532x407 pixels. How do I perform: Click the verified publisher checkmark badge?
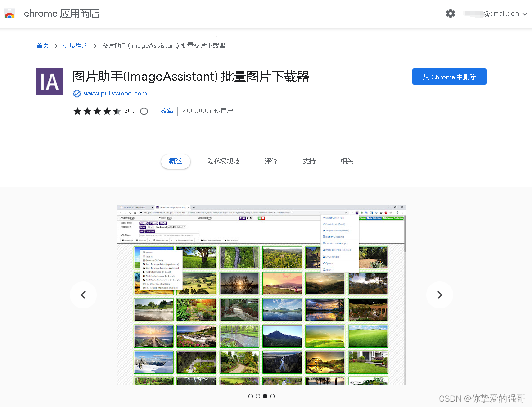(x=77, y=93)
